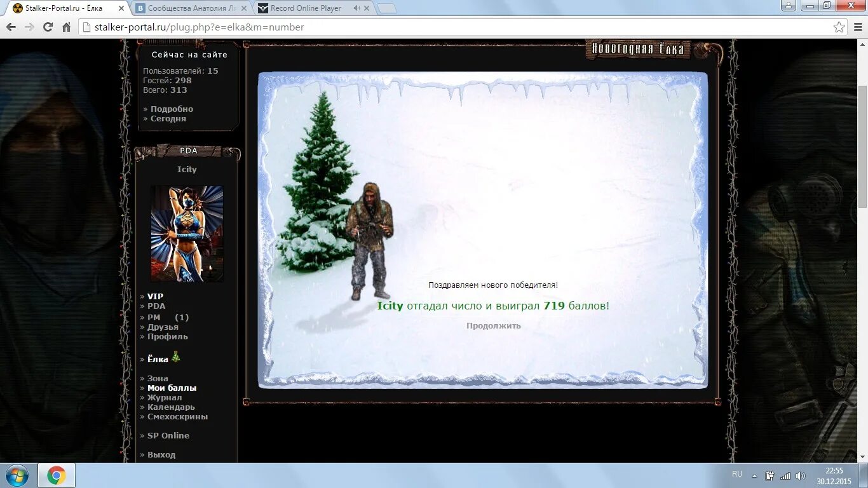Open the Профиль link

click(x=168, y=336)
